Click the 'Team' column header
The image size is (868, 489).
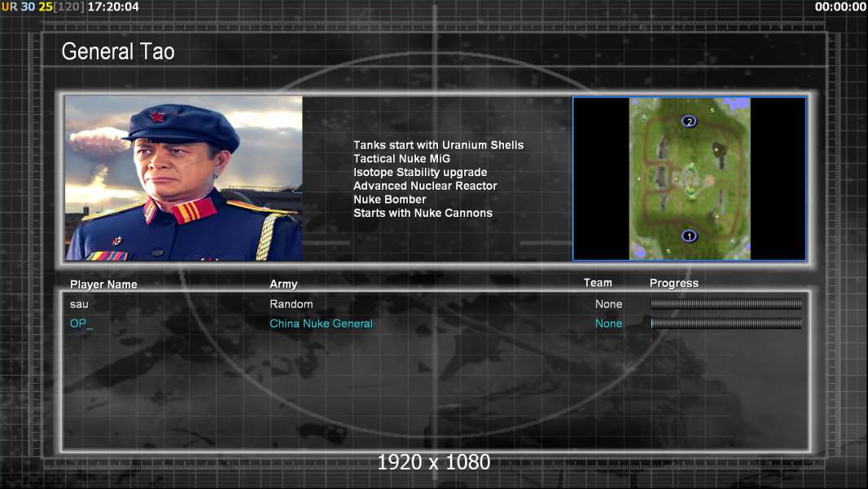coord(598,283)
